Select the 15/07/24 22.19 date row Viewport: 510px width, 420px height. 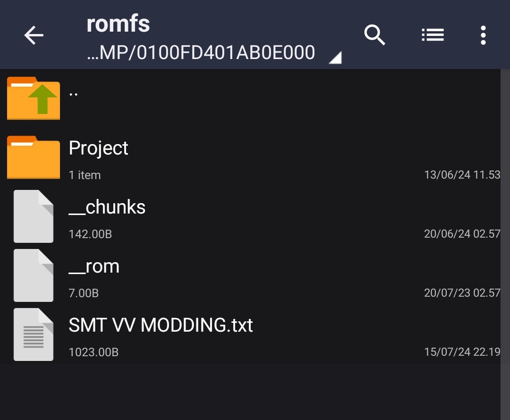click(462, 351)
